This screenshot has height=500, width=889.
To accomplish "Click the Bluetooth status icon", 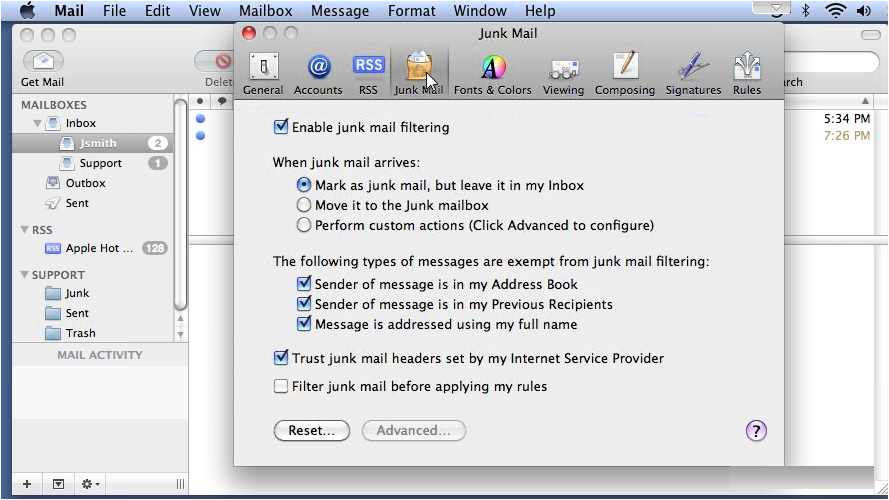I will [x=805, y=10].
